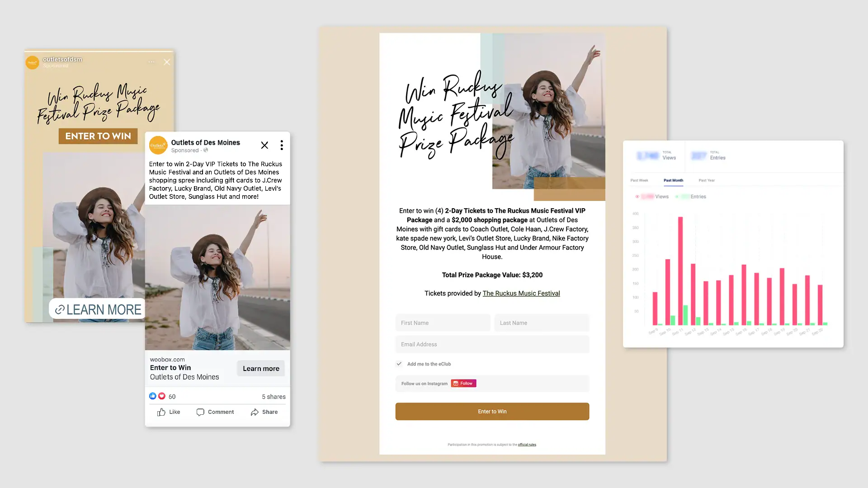Viewport: 868px width, 488px height.
Task: Click the Instagram Follow button
Action: pos(463,384)
